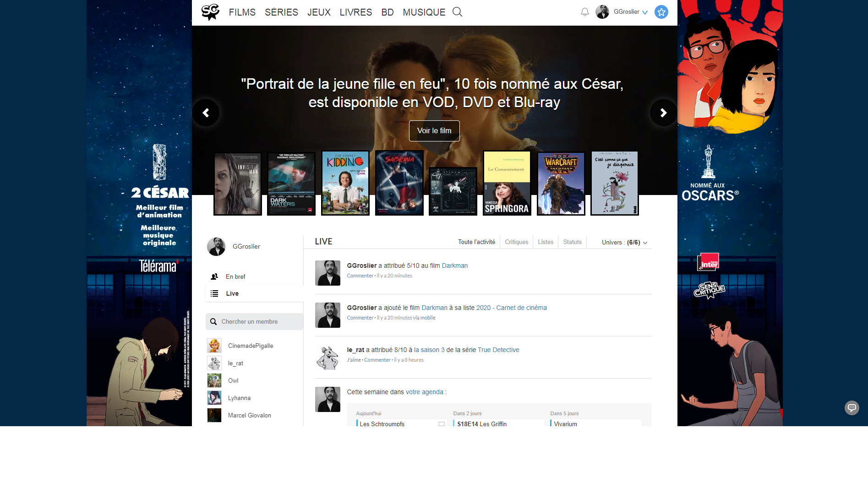
Task: Toggle checkbox beside Les Schtroumpfs
Action: [441, 424]
